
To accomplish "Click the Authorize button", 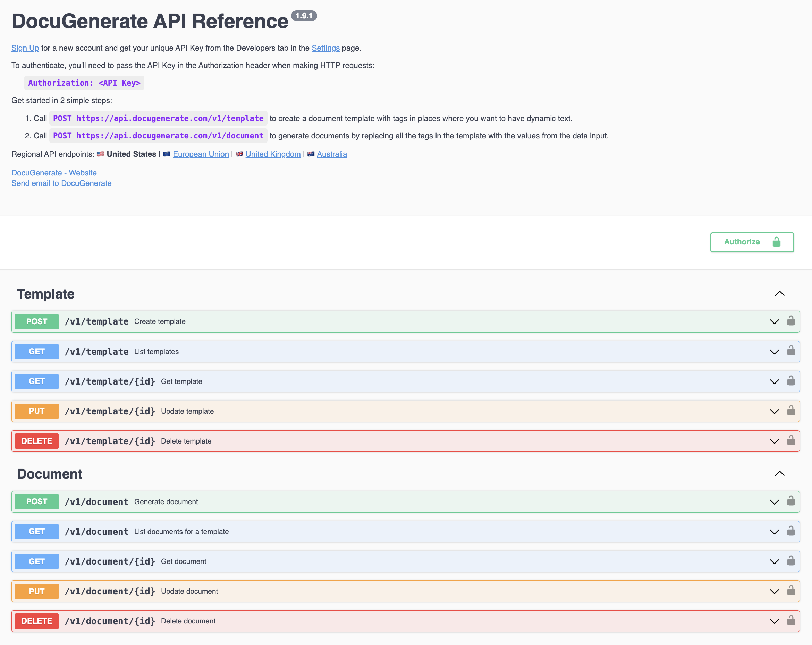I will click(x=752, y=242).
